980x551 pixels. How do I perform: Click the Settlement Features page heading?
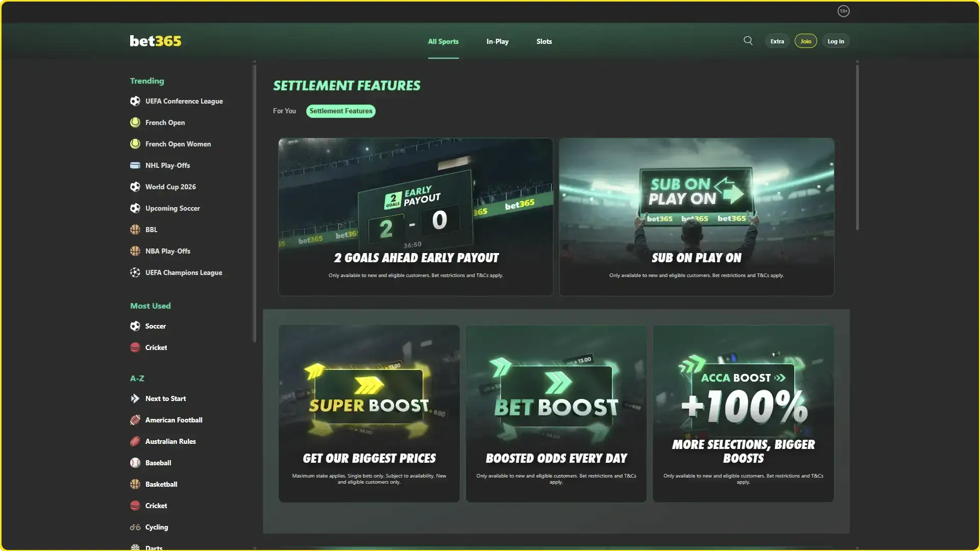click(347, 86)
